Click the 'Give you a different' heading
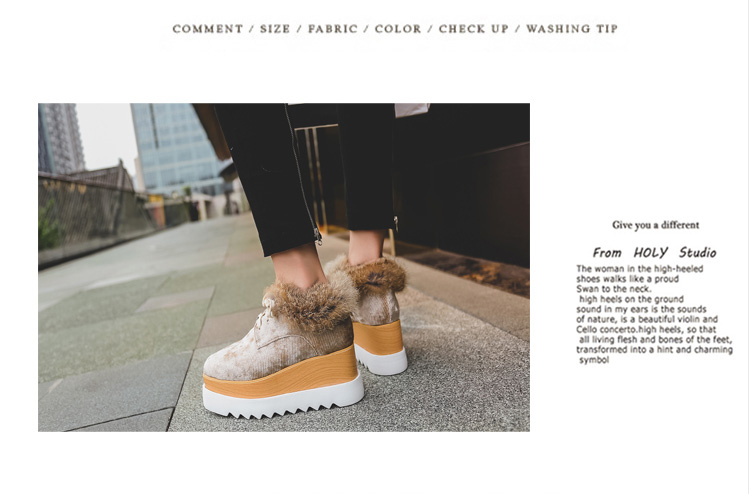This screenshot has width=750, height=494. pyautogui.click(x=655, y=225)
